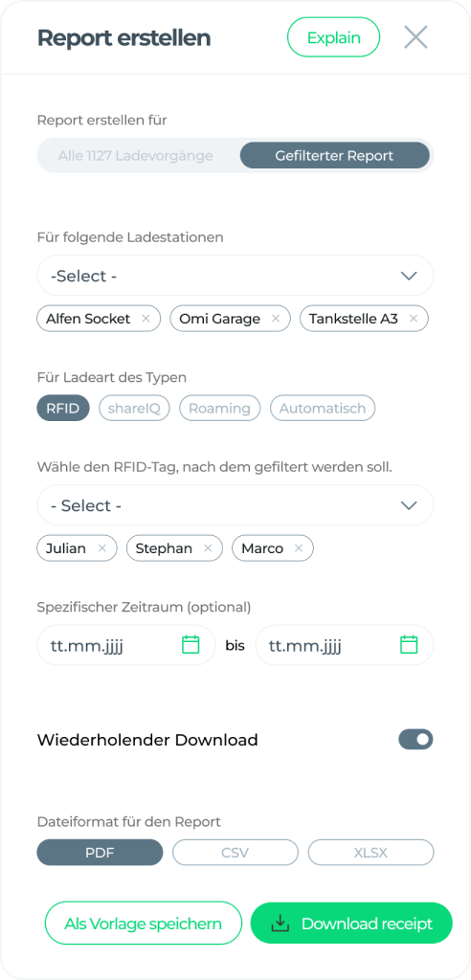Open calendar for the end date
Viewport: 471px width, 980px height.
(x=409, y=644)
